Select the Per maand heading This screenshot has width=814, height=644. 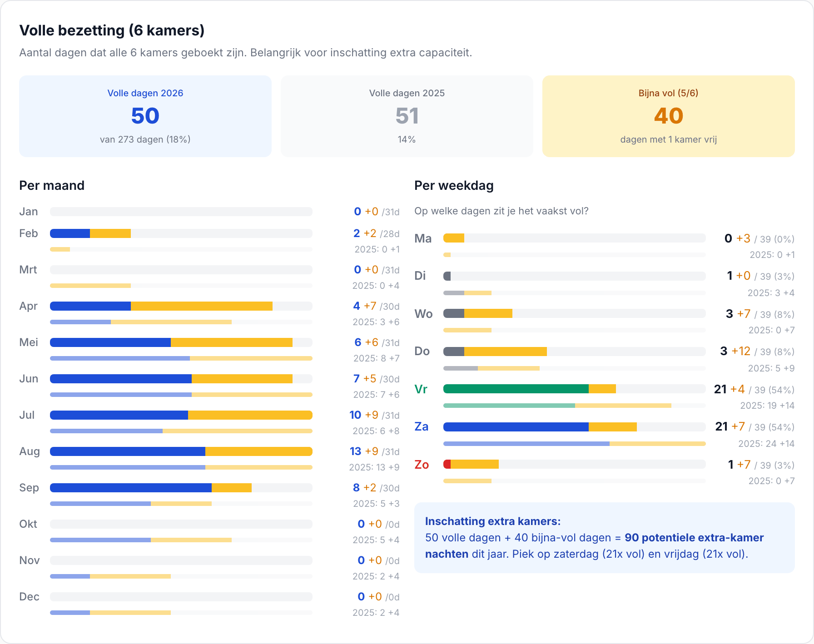click(x=52, y=185)
